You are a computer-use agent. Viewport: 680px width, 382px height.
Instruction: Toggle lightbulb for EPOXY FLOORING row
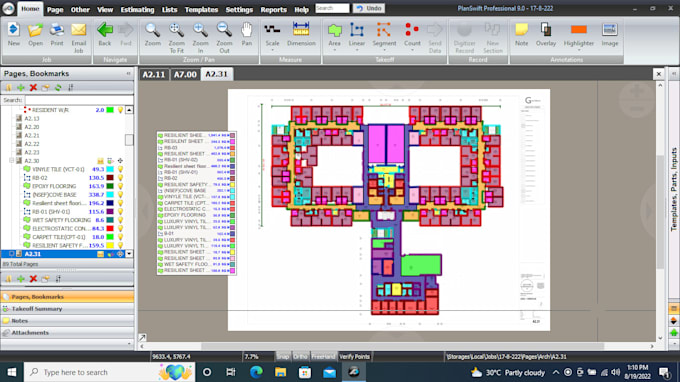(x=121, y=186)
